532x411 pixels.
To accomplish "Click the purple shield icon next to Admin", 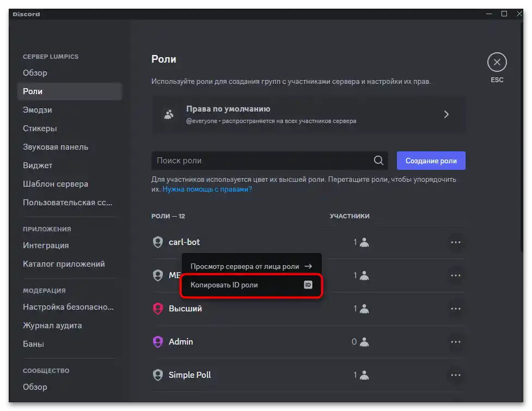I will click(158, 341).
